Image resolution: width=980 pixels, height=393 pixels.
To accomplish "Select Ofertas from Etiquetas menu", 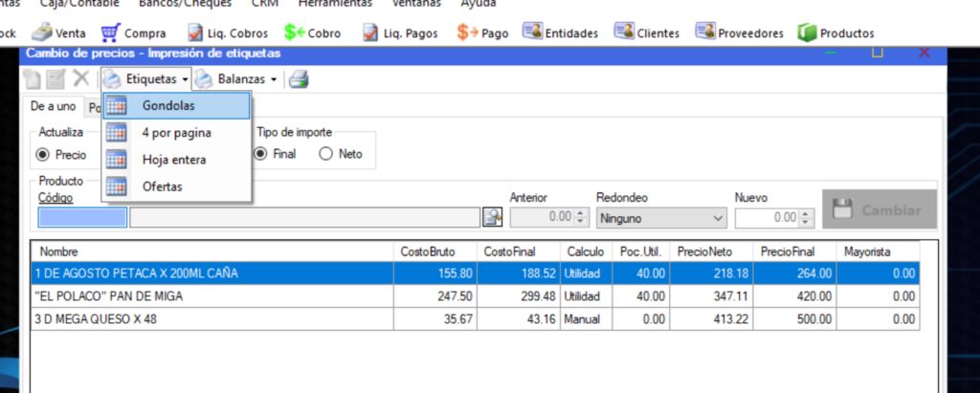I will click(x=176, y=186).
